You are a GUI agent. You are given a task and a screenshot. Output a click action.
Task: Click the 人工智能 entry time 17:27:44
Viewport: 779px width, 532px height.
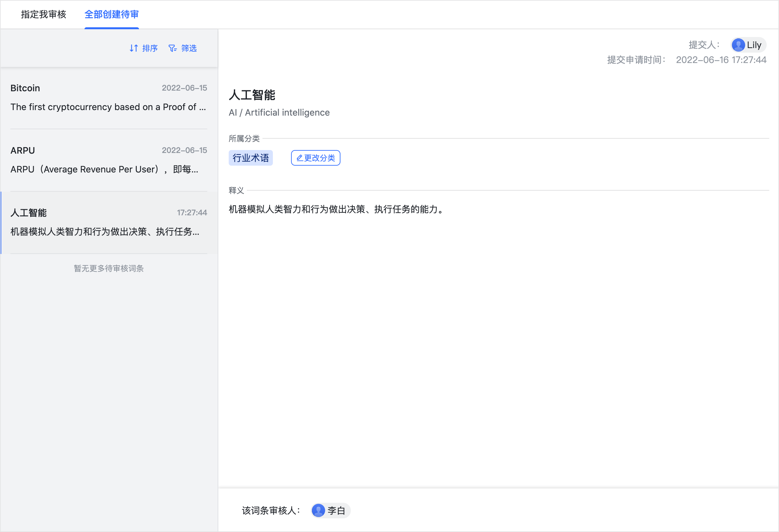click(x=192, y=213)
